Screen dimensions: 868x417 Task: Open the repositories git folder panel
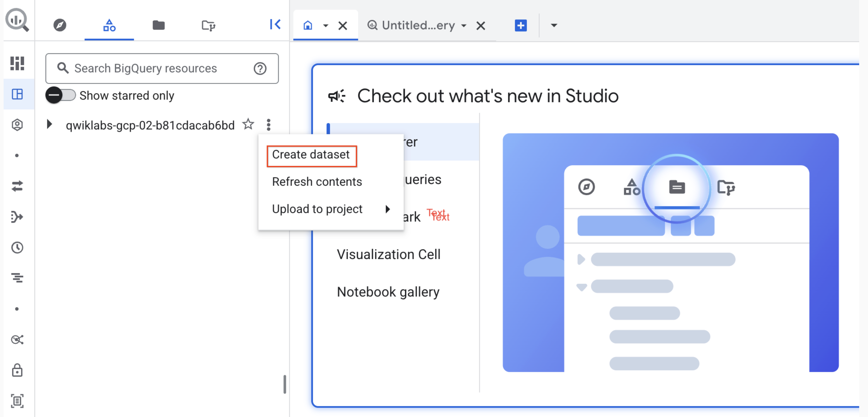tap(208, 25)
